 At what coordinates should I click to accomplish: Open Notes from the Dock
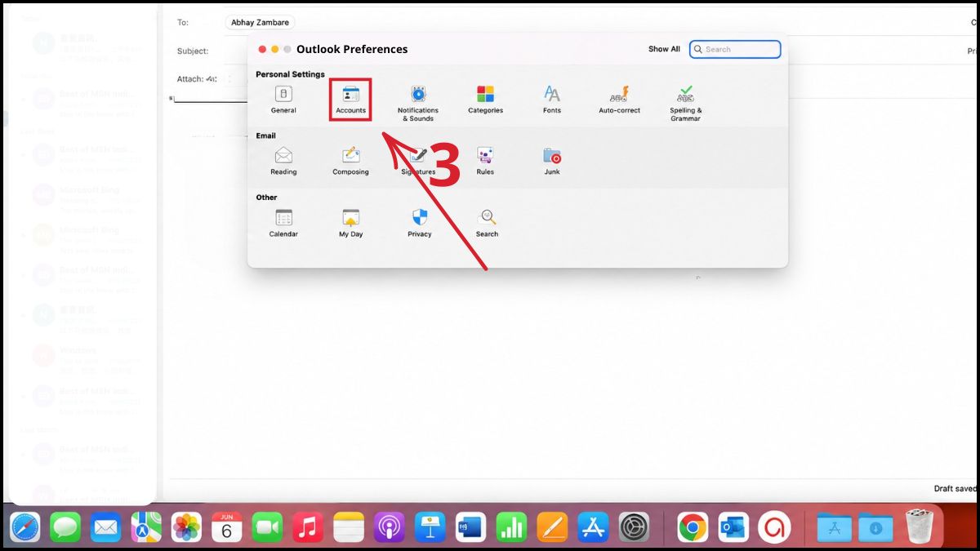pyautogui.click(x=349, y=527)
